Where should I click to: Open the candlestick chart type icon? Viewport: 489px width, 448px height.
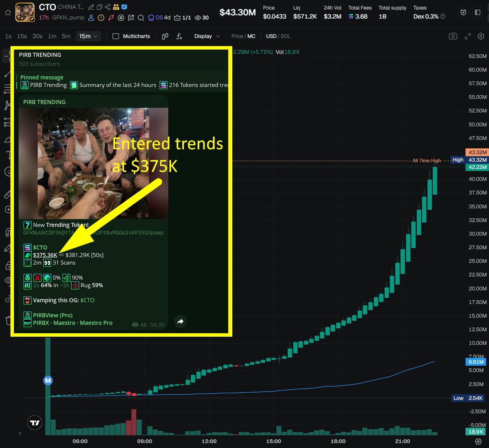pos(165,36)
